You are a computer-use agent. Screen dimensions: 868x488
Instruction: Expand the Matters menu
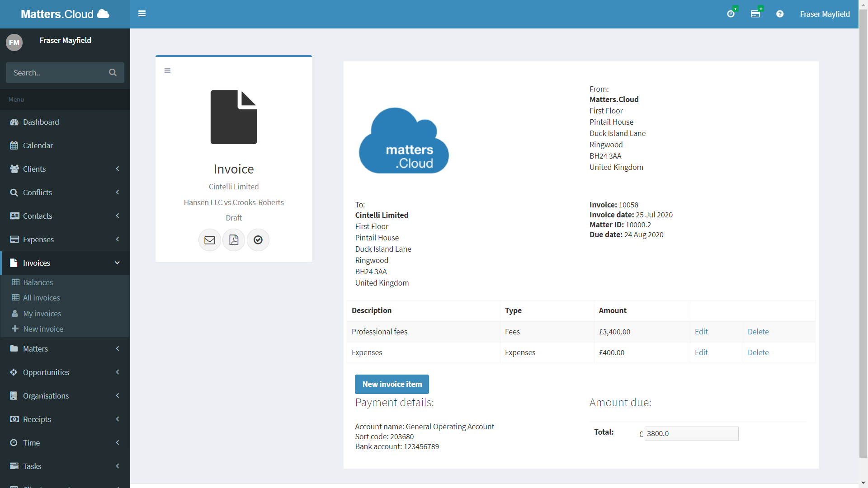tap(65, 349)
